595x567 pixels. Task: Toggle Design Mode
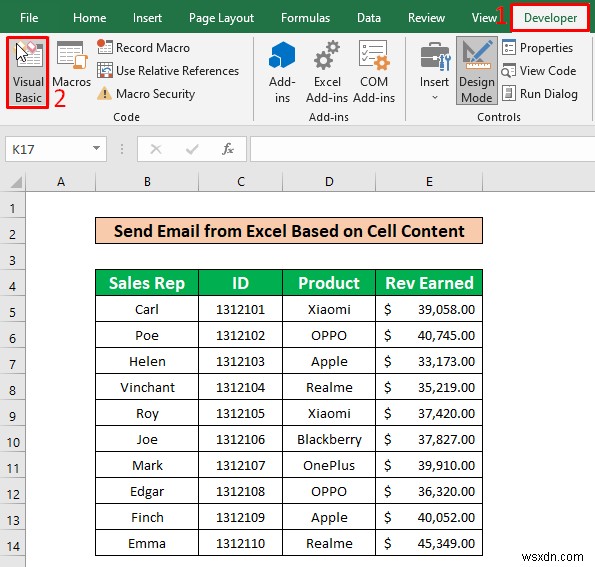click(x=477, y=71)
